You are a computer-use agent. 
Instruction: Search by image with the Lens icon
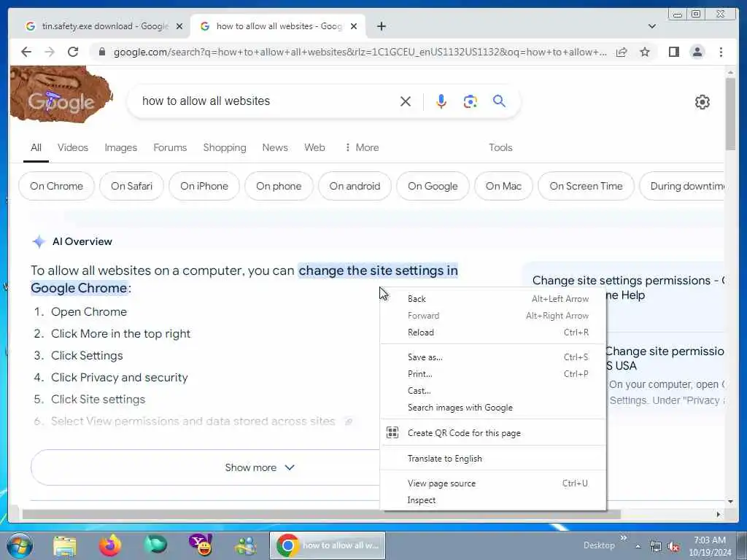[x=471, y=101]
